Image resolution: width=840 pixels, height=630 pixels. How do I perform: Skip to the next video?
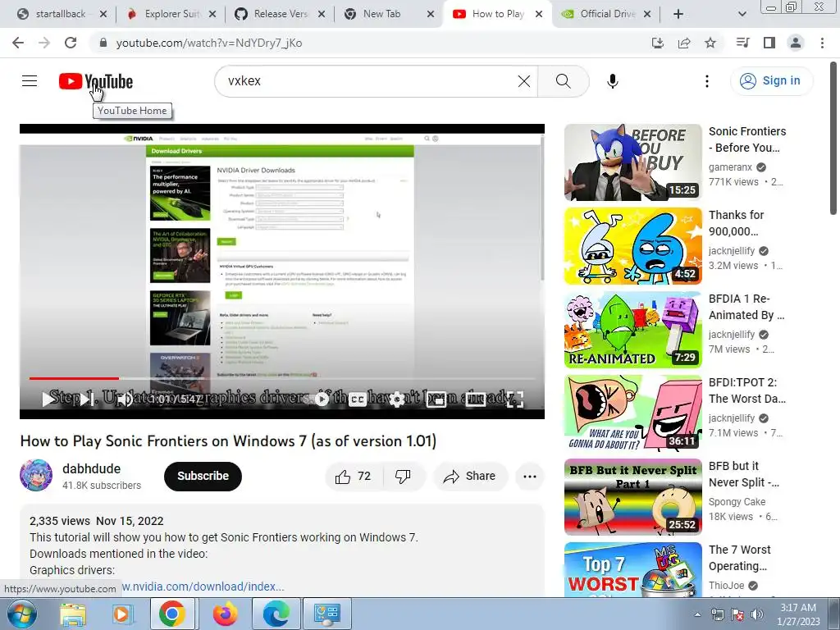tap(87, 399)
